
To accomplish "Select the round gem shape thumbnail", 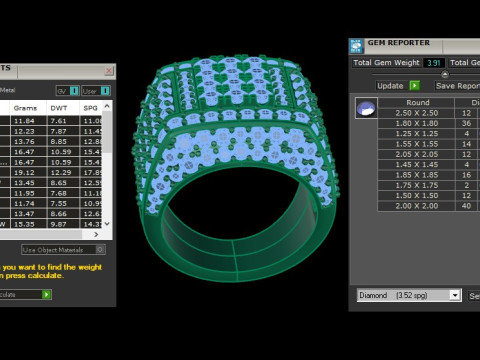I will 366,108.
